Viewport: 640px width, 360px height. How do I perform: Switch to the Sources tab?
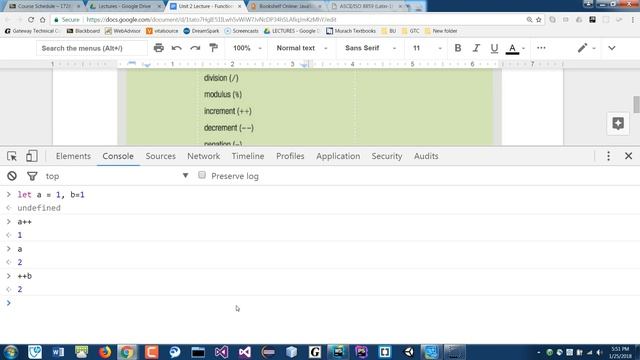tap(160, 156)
